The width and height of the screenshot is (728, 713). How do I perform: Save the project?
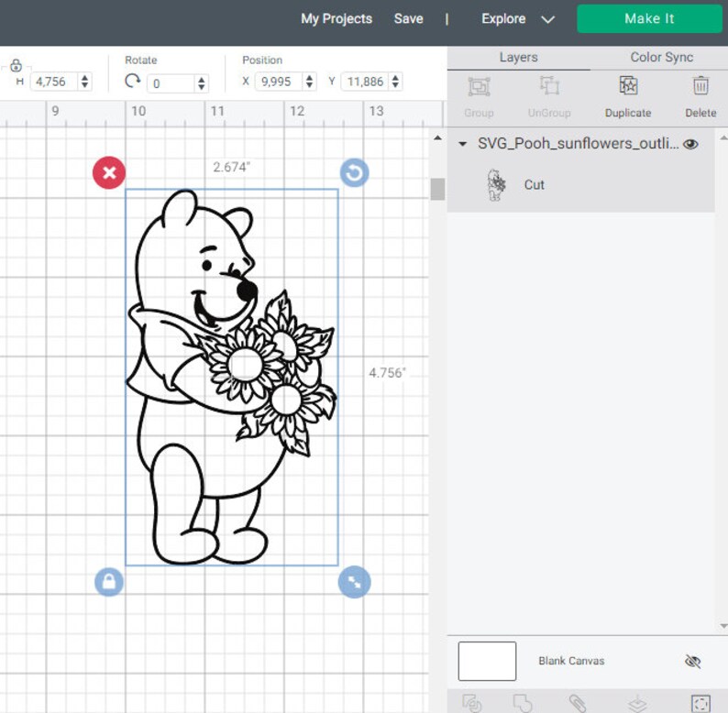(409, 18)
